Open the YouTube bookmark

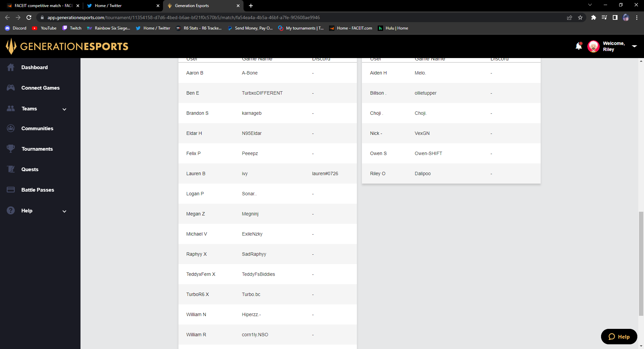pos(44,28)
